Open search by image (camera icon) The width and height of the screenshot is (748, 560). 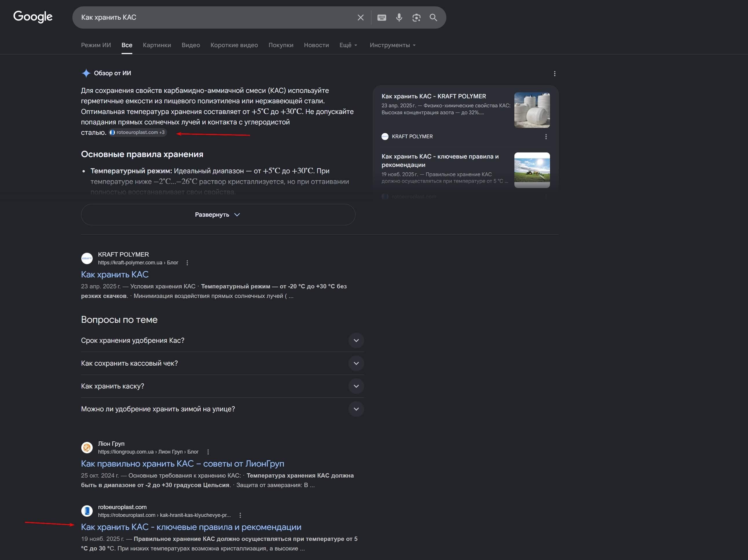pyautogui.click(x=416, y=18)
